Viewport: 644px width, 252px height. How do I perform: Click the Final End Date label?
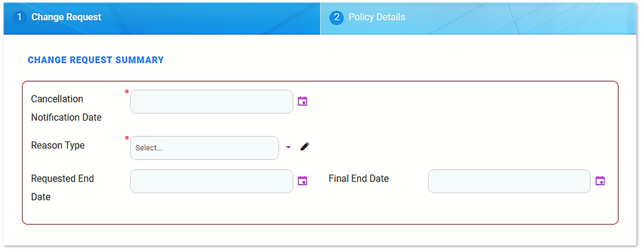[358, 179]
